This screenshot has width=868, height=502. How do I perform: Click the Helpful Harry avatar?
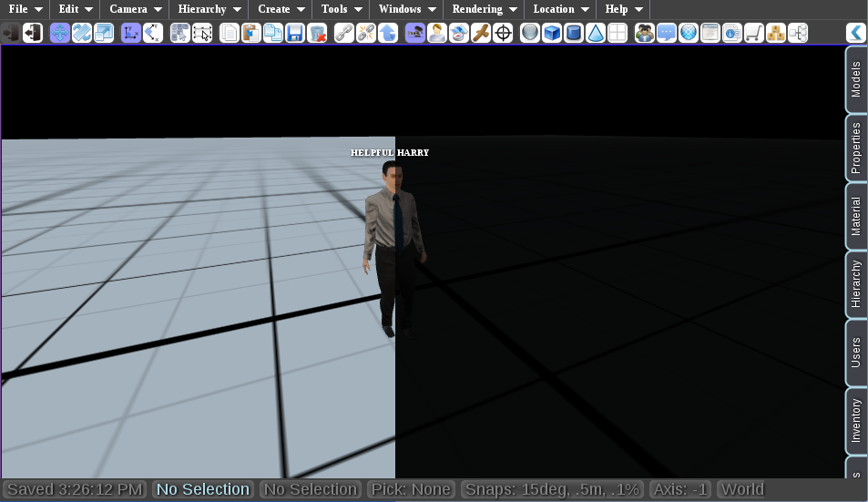coord(393,249)
